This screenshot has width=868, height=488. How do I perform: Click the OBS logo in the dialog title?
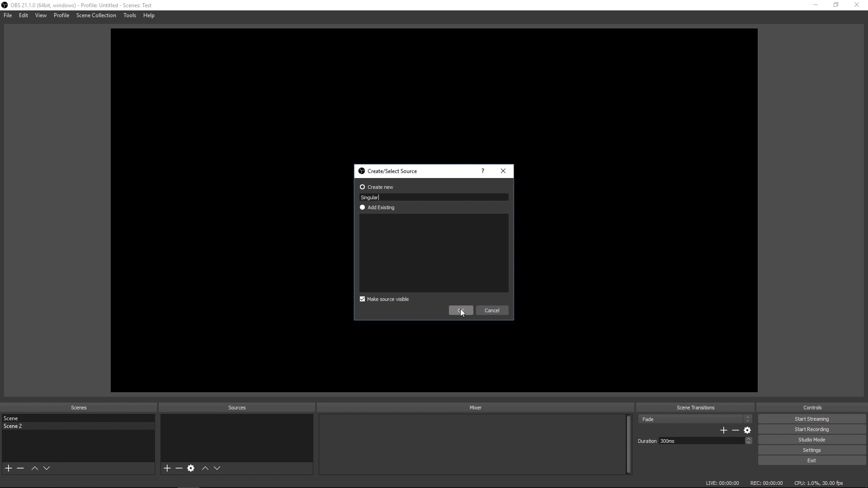[362, 171]
